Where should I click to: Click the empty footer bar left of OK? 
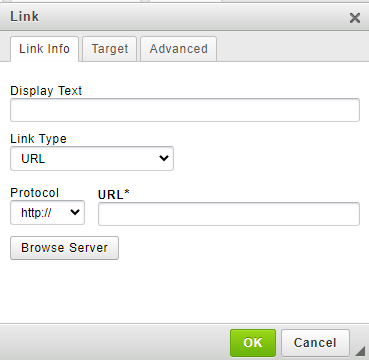(115, 343)
